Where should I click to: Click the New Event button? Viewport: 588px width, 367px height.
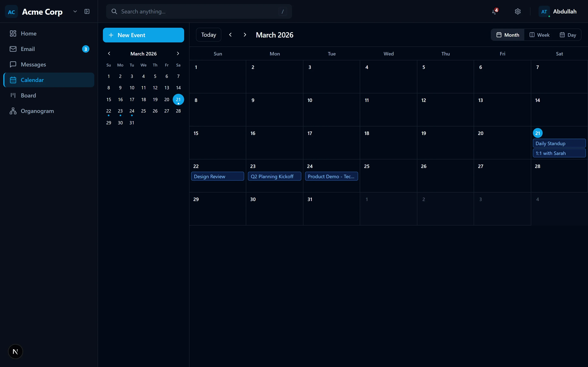tap(143, 35)
